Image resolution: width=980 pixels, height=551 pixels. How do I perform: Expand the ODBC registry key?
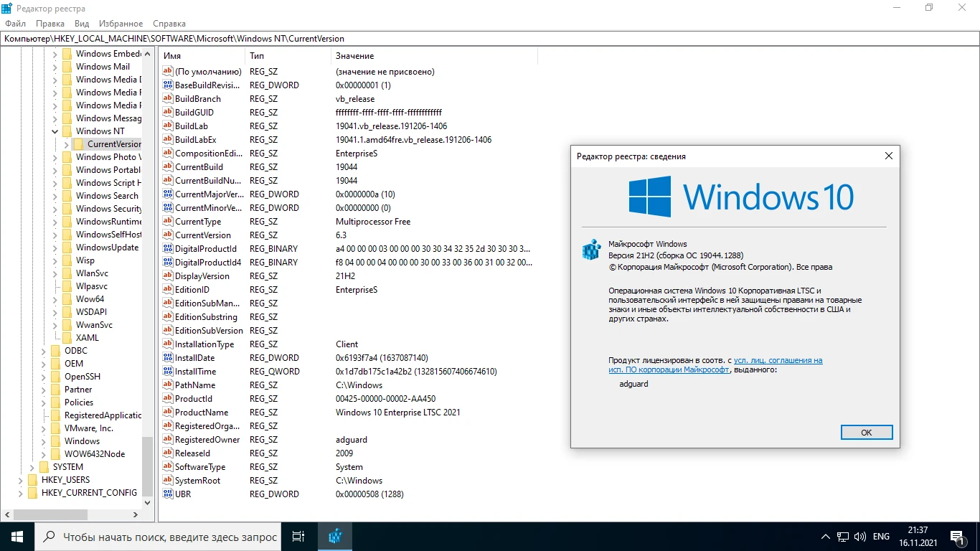pos(44,351)
